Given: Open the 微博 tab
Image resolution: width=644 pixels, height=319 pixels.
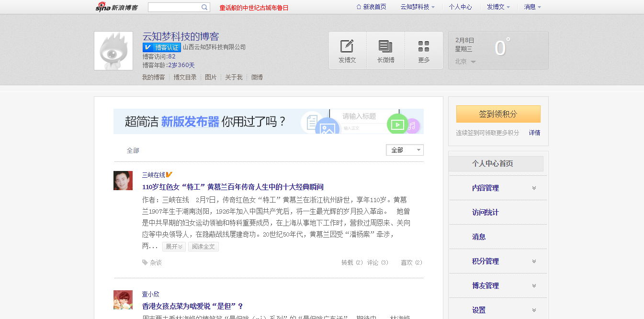Looking at the screenshot, I should click(257, 77).
